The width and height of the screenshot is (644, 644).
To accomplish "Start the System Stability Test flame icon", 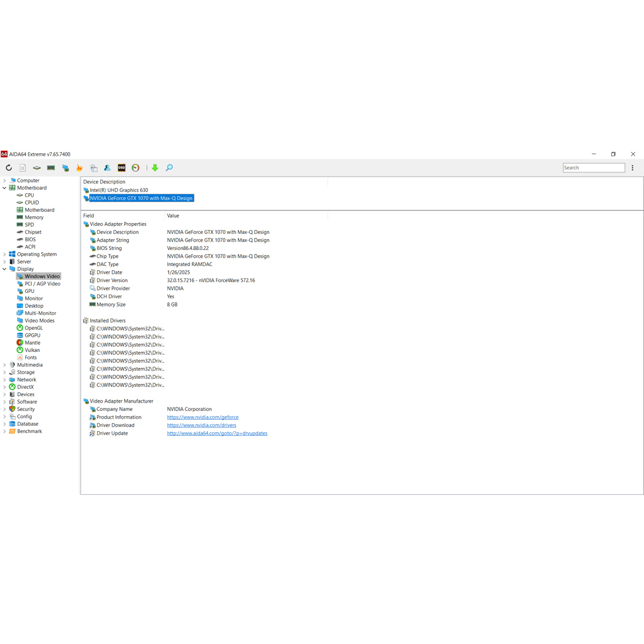I will pos(79,168).
